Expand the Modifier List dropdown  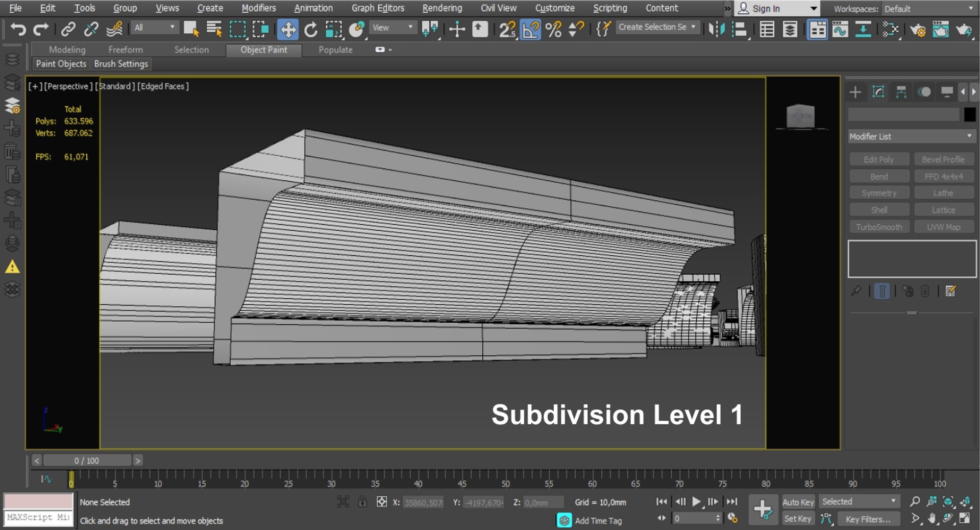click(x=912, y=136)
